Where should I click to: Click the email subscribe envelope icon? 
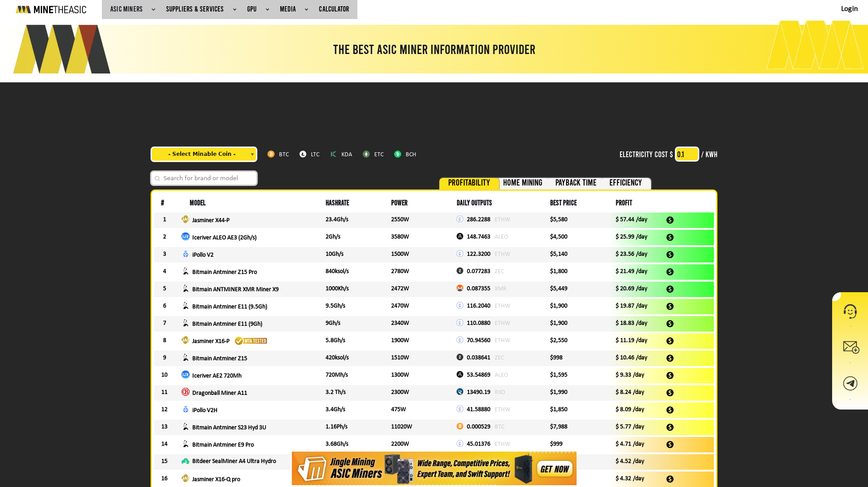(851, 347)
